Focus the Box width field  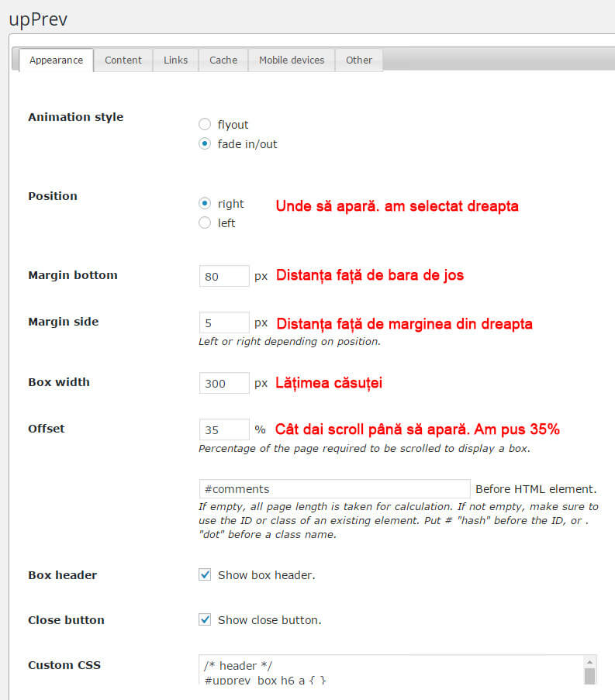(x=224, y=383)
